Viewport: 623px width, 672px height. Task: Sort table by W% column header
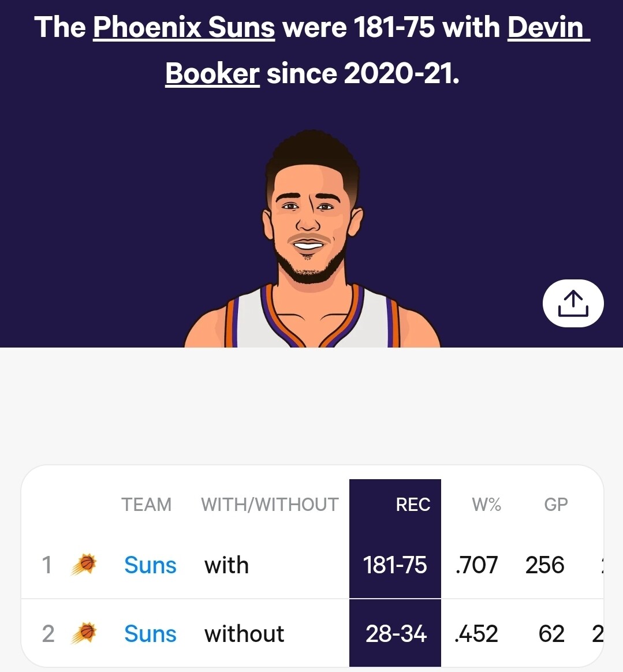(x=487, y=505)
